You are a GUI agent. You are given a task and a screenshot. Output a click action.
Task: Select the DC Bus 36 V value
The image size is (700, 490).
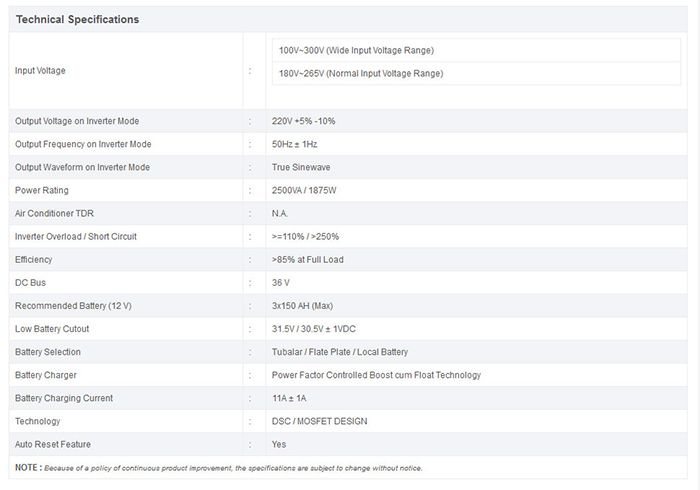pyautogui.click(x=280, y=283)
